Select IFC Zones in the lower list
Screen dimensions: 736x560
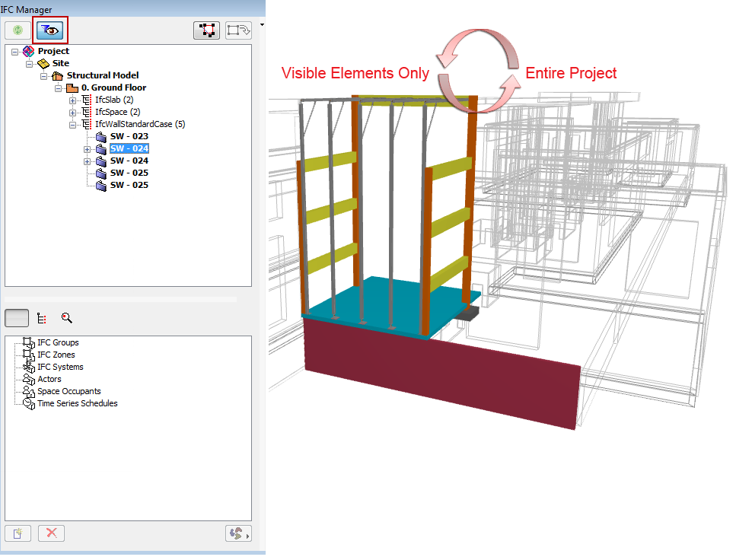click(x=56, y=355)
